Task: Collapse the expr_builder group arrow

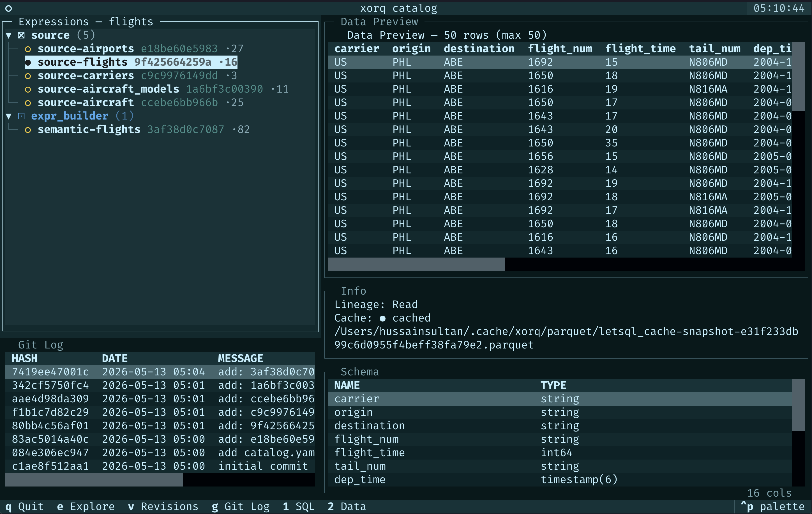Action: pos(9,116)
